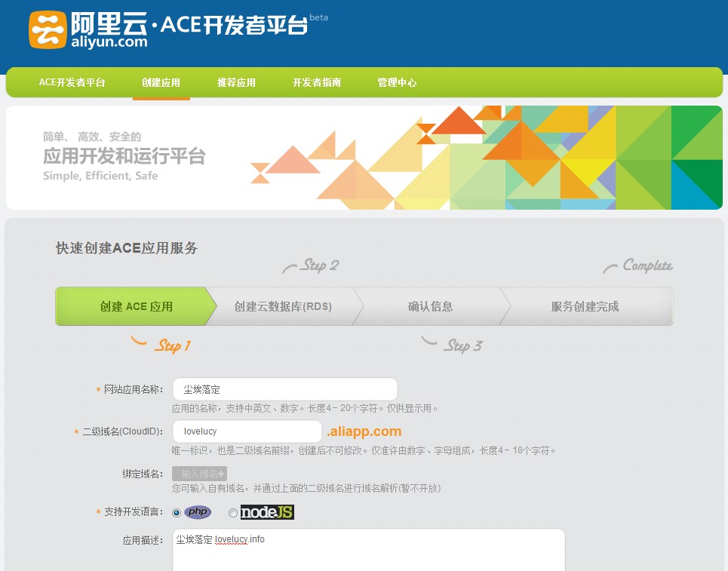Click the PHP logo icon

tap(198, 512)
